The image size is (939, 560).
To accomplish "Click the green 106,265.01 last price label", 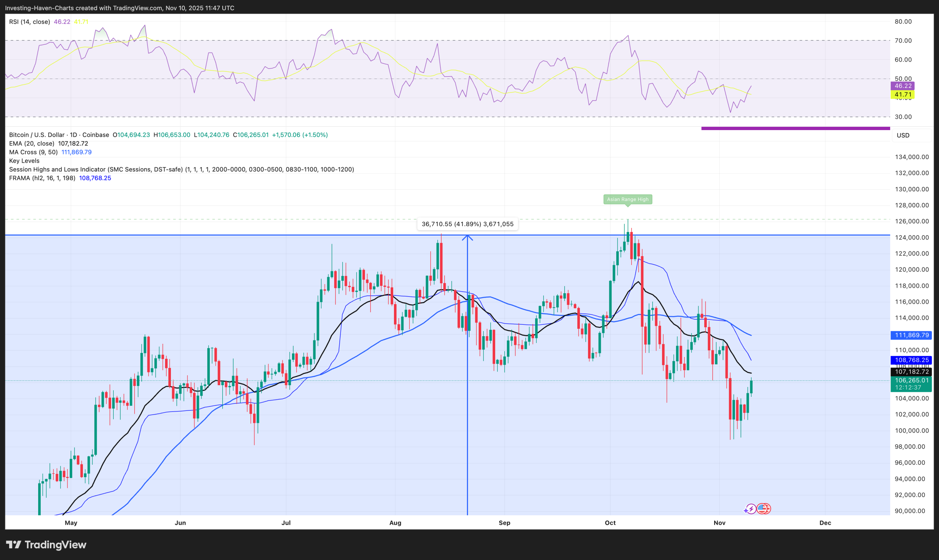I will point(911,380).
